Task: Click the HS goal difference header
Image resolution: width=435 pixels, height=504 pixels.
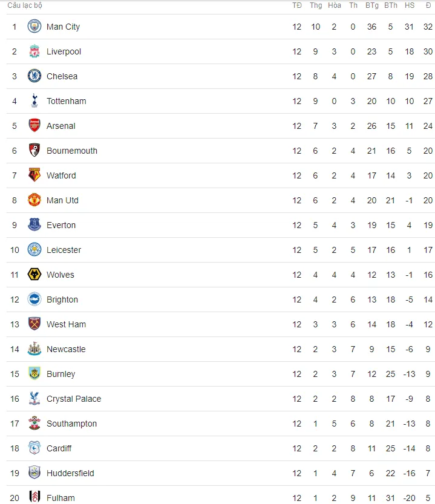Action: click(x=409, y=5)
